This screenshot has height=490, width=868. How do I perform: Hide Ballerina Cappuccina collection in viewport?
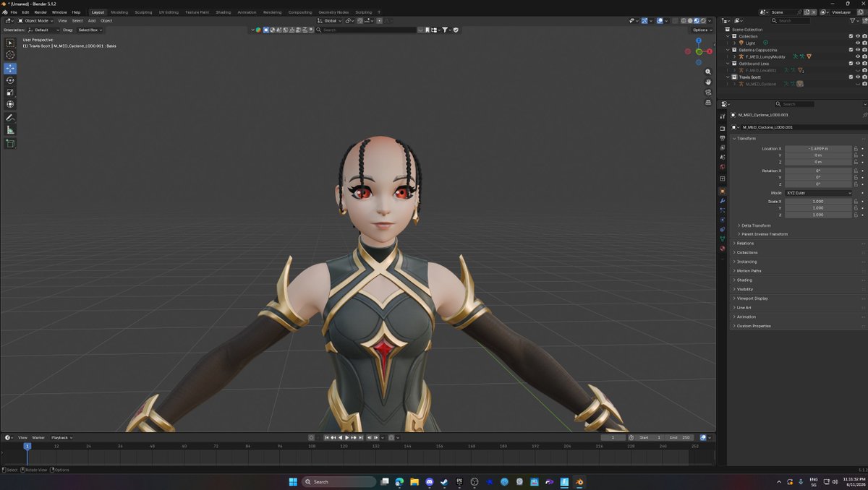point(858,50)
